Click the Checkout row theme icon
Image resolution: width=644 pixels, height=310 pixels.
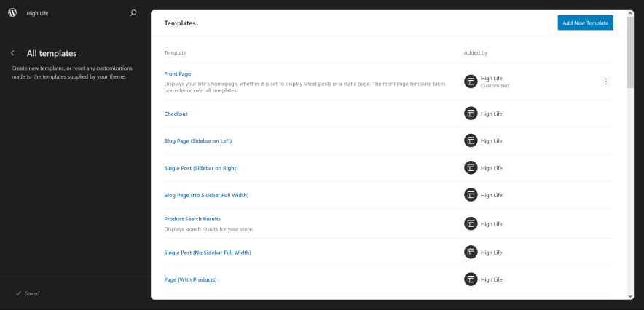pyautogui.click(x=471, y=114)
